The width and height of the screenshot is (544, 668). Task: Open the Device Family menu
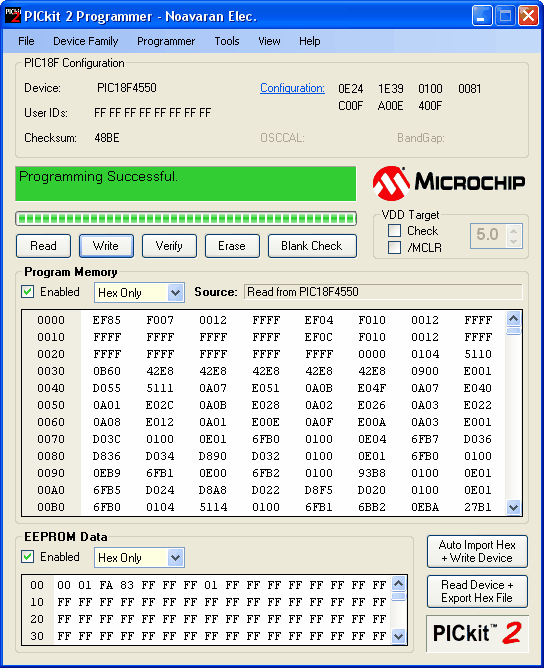(x=86, y=41)
